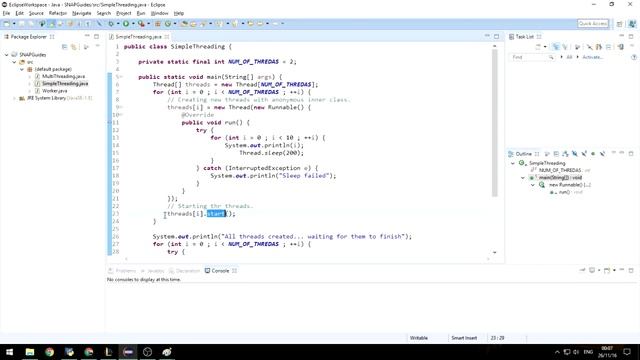Toggle Categorized view in Task List
640x360 pixels.
[556, 47]
